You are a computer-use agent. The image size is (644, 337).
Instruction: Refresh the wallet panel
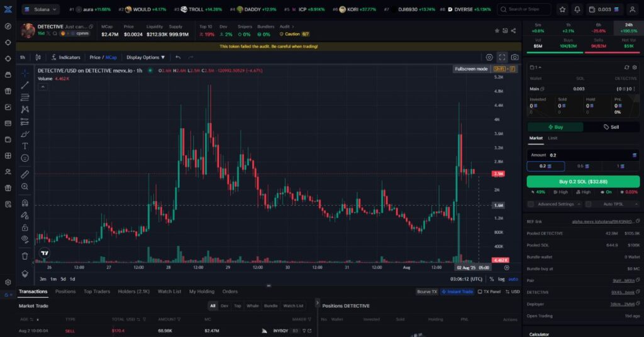(627, 67)
